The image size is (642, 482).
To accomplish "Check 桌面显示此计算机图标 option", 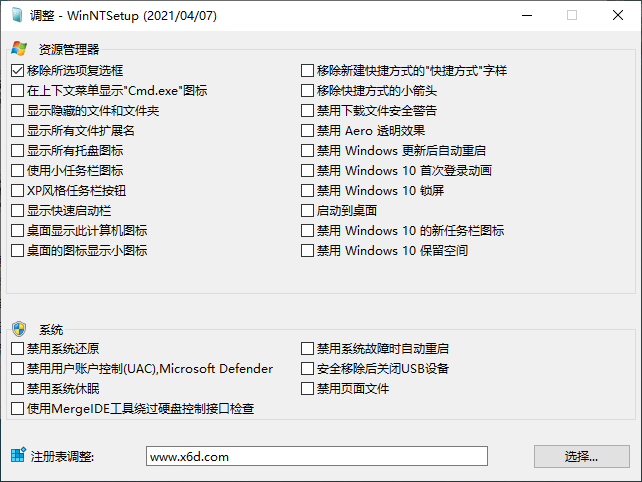I will coord(18,231).
